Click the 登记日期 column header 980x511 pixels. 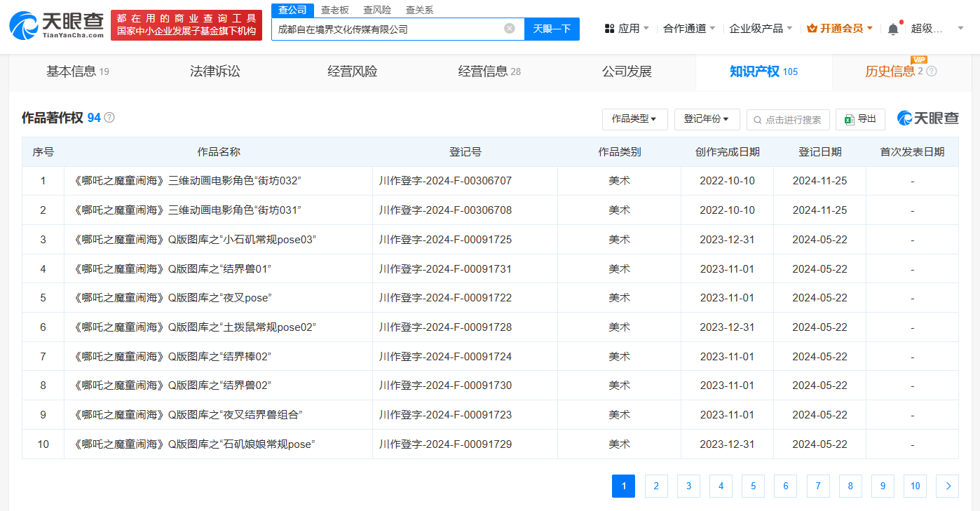coord(820,152)
